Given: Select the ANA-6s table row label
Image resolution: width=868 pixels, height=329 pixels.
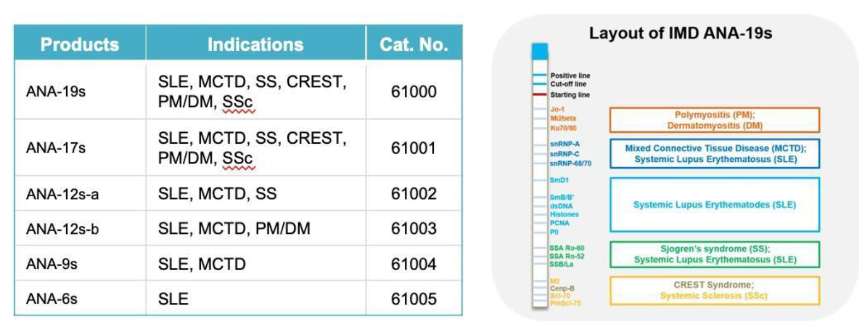Looking at the screenshot, I should [52, 299].
